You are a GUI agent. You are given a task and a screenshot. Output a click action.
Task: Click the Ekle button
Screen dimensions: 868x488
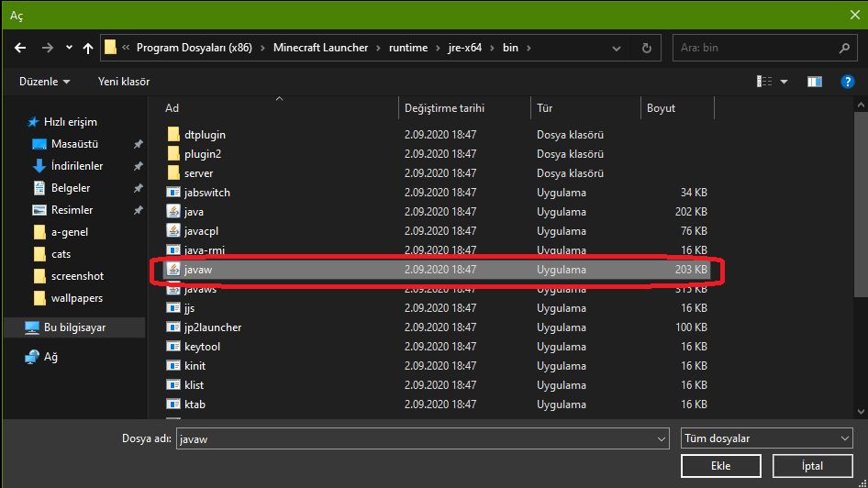(x=721, y=466)
